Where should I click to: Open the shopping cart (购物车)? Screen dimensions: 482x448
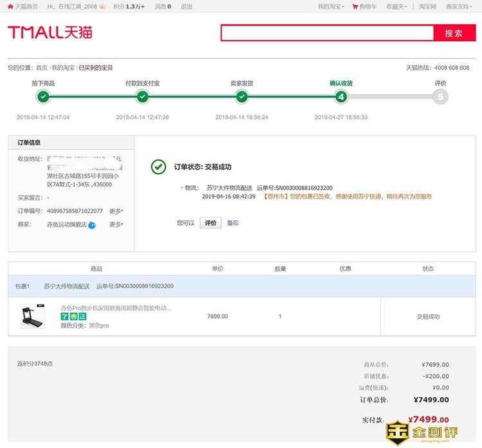(x=364, y=6)
